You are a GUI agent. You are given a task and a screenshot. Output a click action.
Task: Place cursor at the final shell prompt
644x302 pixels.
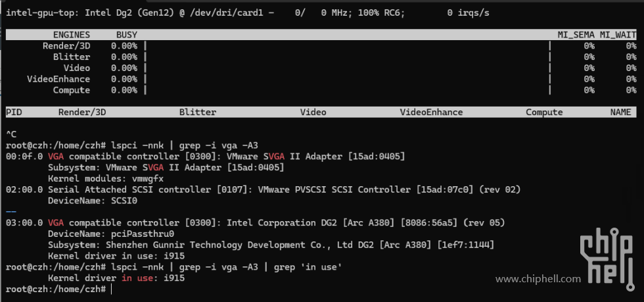(x=111, y=289)
